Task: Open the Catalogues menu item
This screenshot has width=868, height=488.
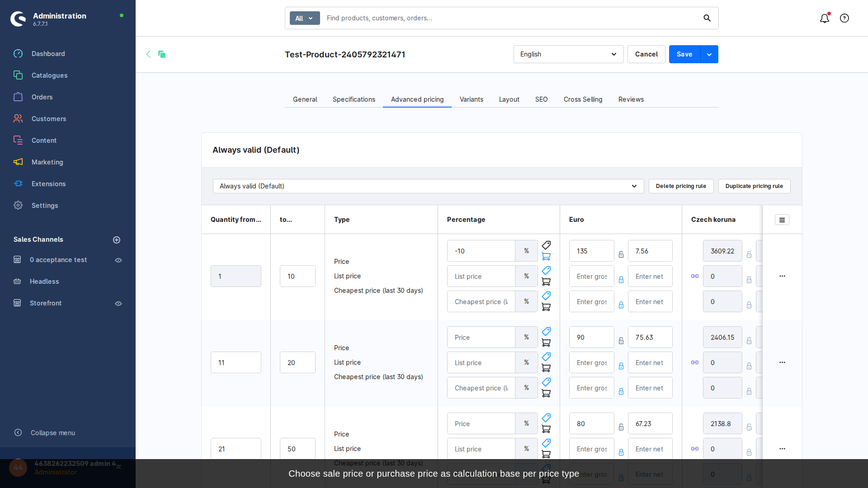Action: (x=49, y=75)
